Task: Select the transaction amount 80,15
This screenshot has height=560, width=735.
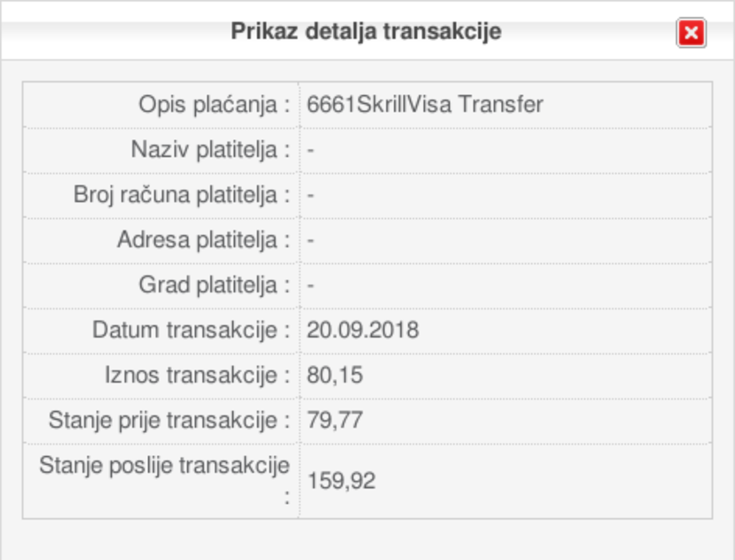Action: [x=335, y=375]
